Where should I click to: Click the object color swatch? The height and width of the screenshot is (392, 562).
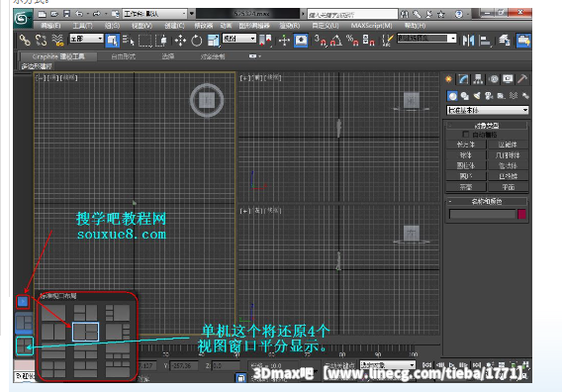[521, 214]
